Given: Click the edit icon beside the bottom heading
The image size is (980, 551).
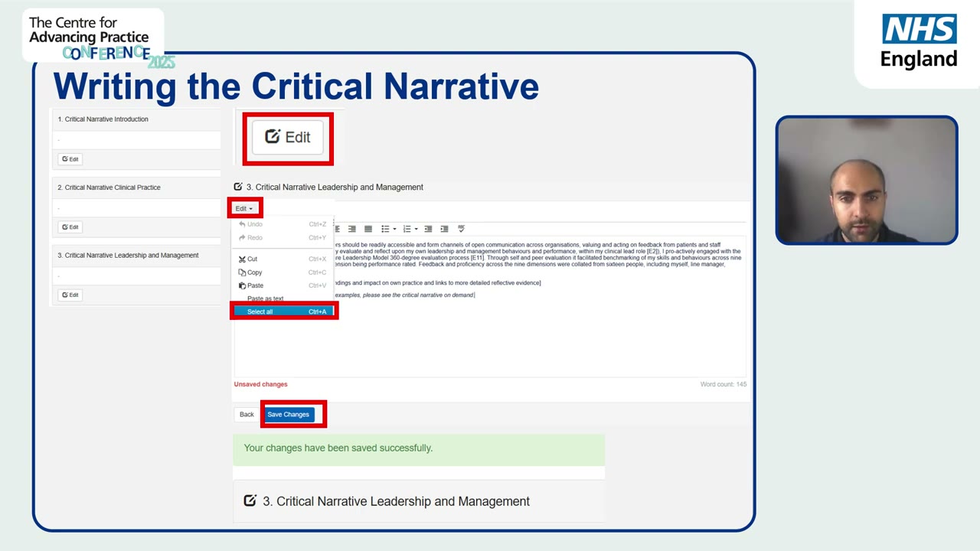Looking at the screenshot, I should coord(250,500).
